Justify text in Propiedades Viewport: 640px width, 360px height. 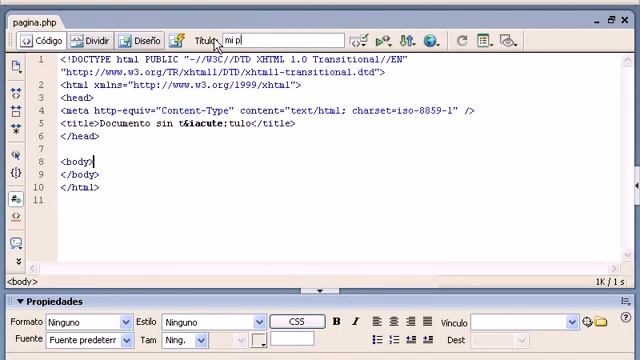click(x=427, y=322)
